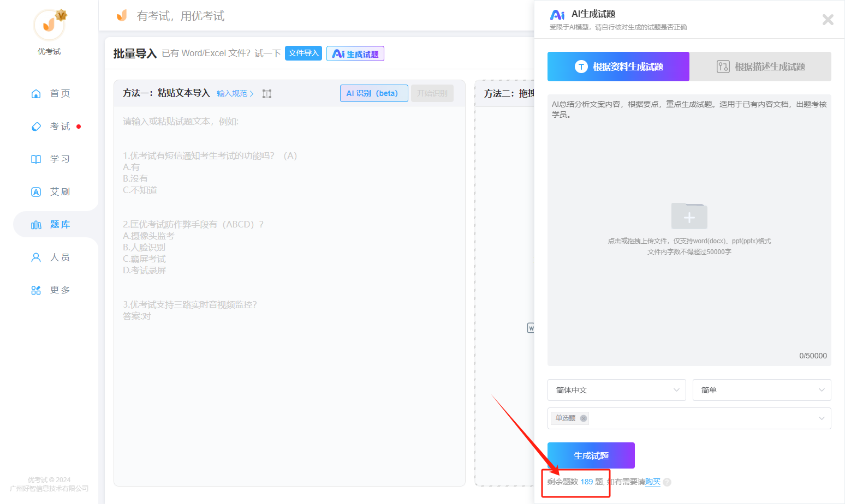Image resolution: width=845 pixels, height=504 pixels.
Task: Click the folder plus upload icon
Action: pyautogui.click(x=689, y=216)
